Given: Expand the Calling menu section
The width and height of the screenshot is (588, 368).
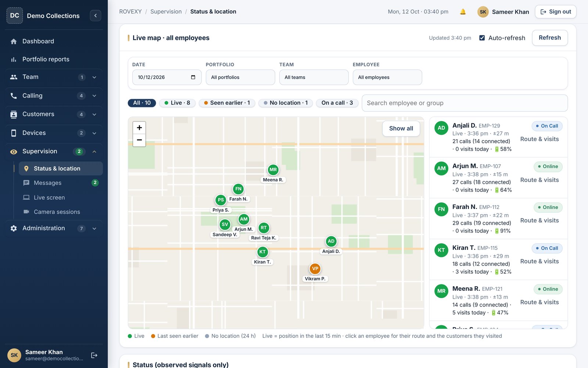Looking at the screenshot, I should [54, 96].
